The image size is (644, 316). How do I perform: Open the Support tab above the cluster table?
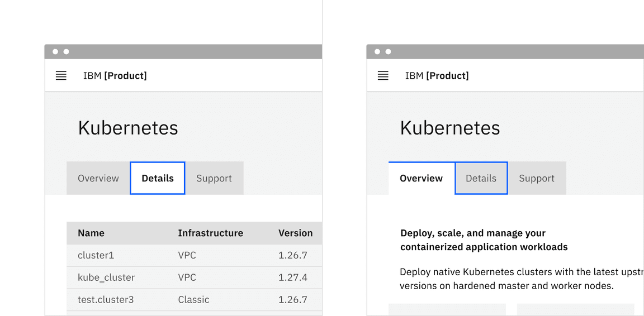(214, 179)
